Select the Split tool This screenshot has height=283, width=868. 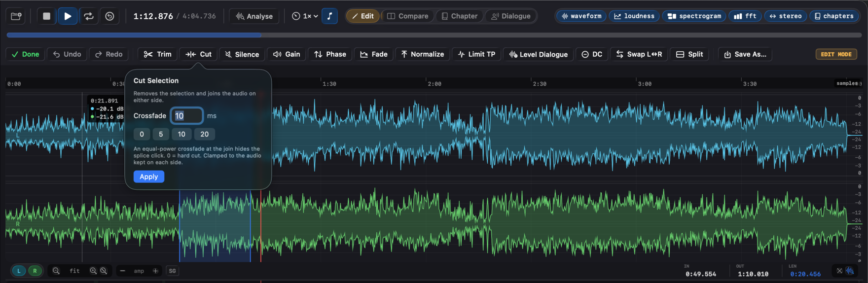(689, 54)
